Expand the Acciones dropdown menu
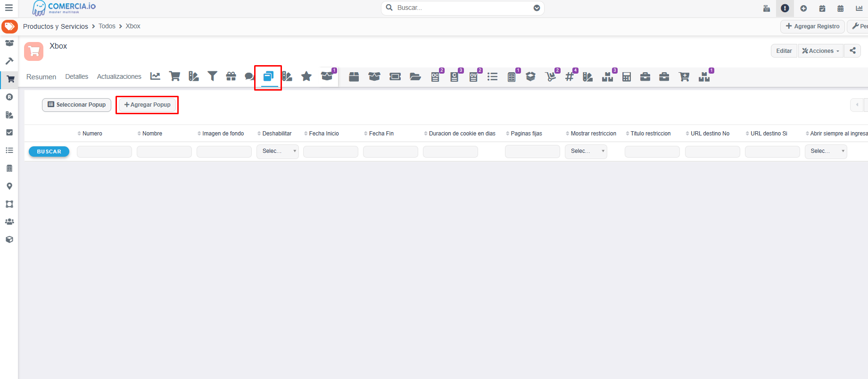 click(x=821, y=51)
